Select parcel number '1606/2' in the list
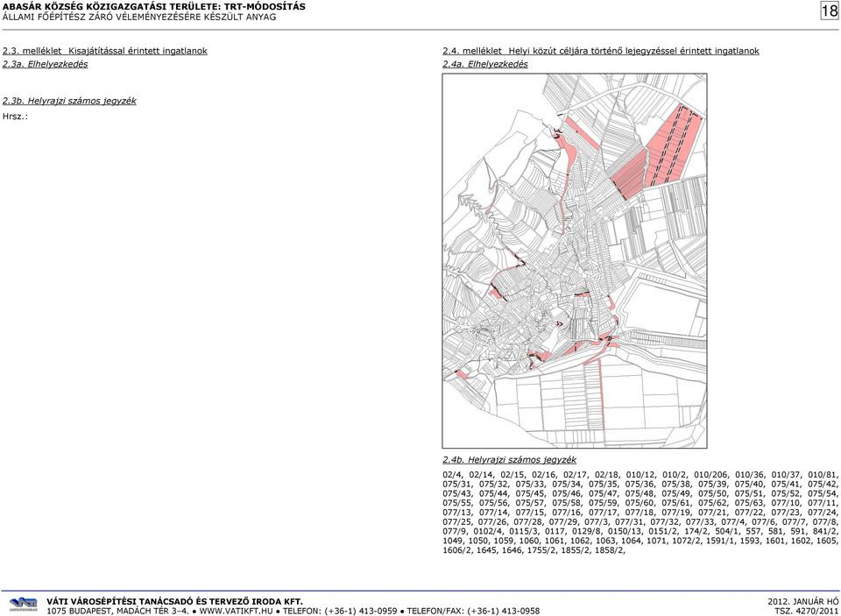The width and height of the screenshot is (841, 616). [458, 550]
